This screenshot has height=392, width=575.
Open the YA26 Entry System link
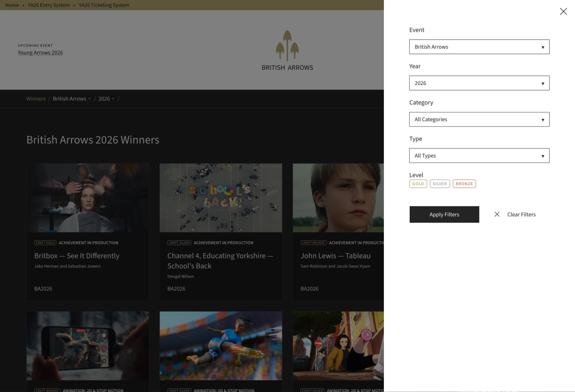49,5
